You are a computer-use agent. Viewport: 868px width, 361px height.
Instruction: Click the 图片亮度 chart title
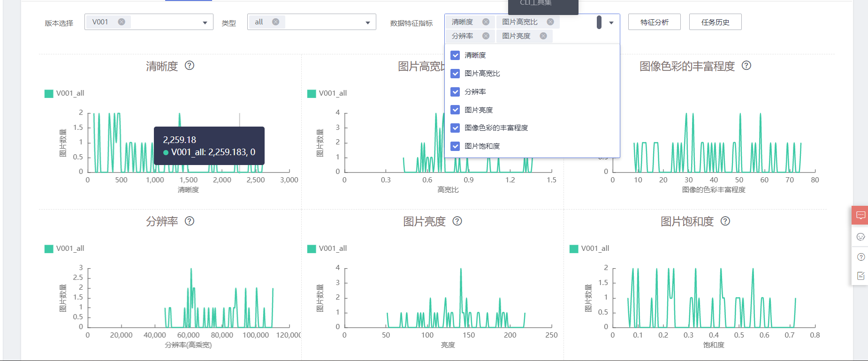pos(425,221)
